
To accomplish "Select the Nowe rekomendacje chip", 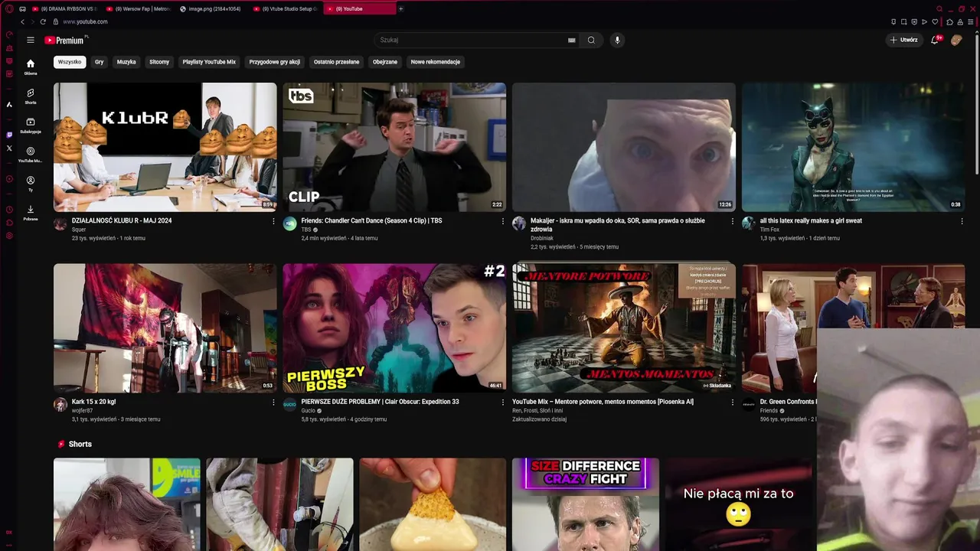I will [436, 62].
